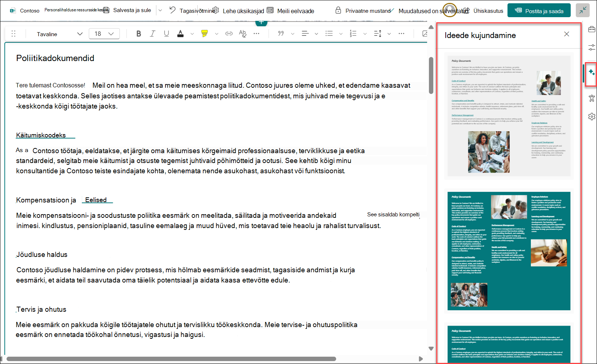Expand the quote style chevron

[x=293, y=34]
